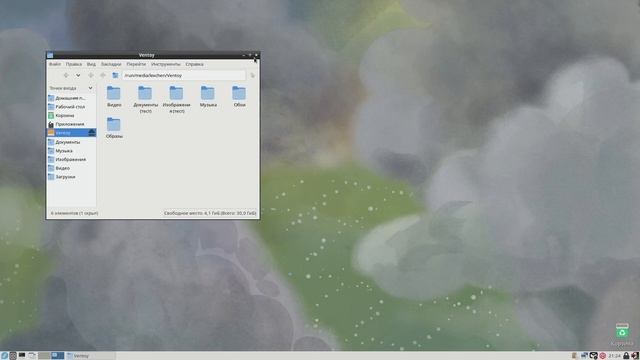Switch to the first virtual desktop
Viewport: 640px width, 360px height.
click(x=44, y=356)
